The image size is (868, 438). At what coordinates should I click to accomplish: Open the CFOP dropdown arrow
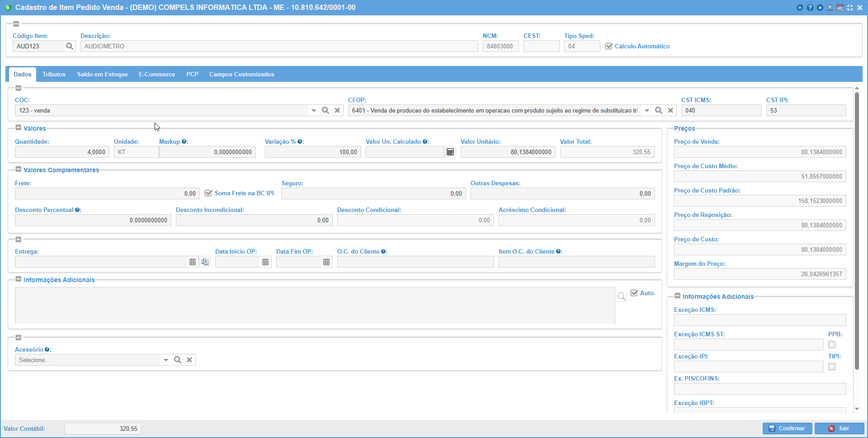pyautogui.click(x=647, y=110)
